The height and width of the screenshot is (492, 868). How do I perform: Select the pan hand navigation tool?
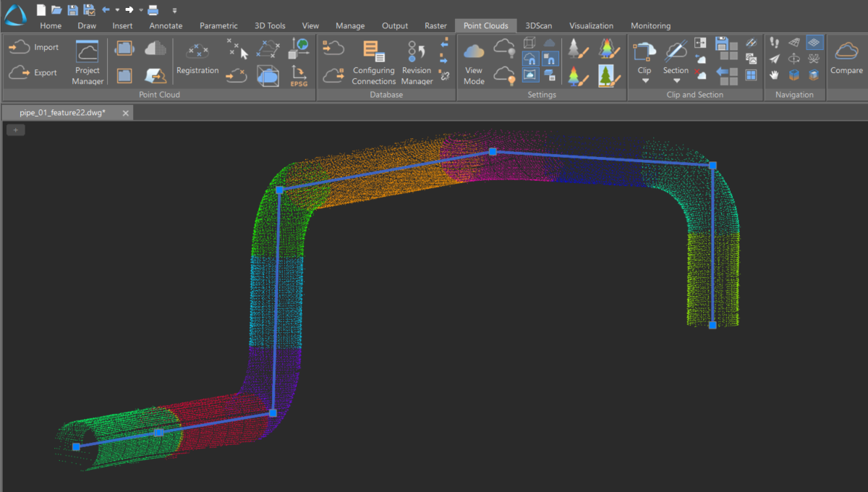[775, 75]
